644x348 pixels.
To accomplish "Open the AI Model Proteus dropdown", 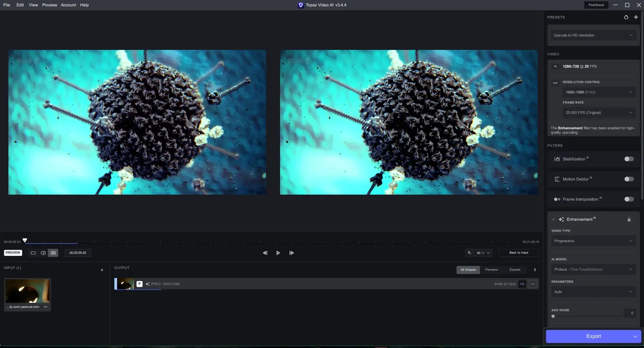I will point(593,270).
